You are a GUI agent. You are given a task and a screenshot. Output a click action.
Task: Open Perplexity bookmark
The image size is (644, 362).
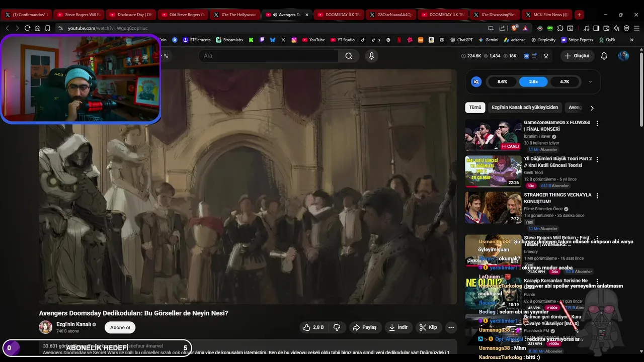(x=543, y=40)
